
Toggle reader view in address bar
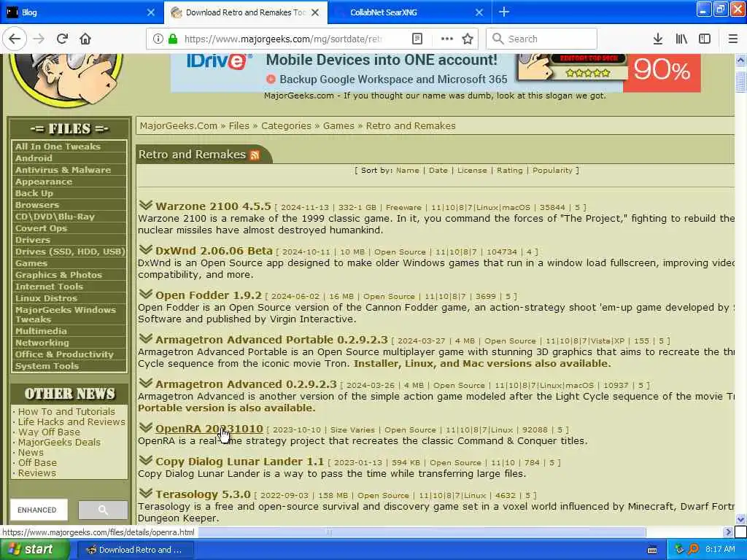click(417, 39)
